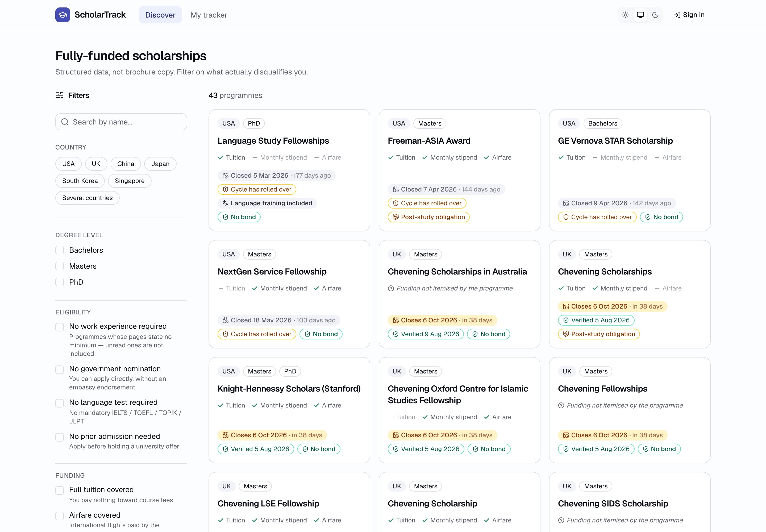The width and height of the screenshot is (766, 532).
Task: Open Chevening LSE Fellowship programme
Action: pos(268,504)
